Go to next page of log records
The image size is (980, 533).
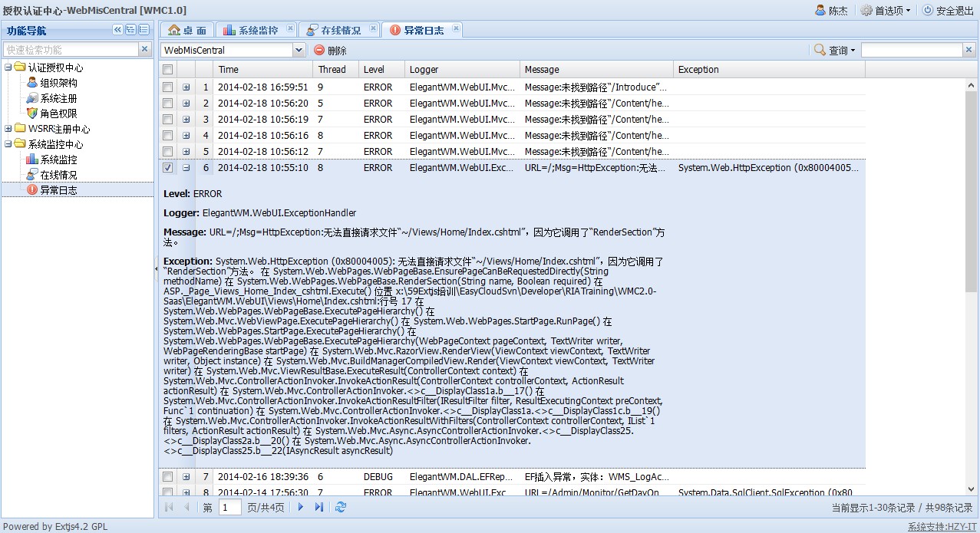click(x=301, y=507)
